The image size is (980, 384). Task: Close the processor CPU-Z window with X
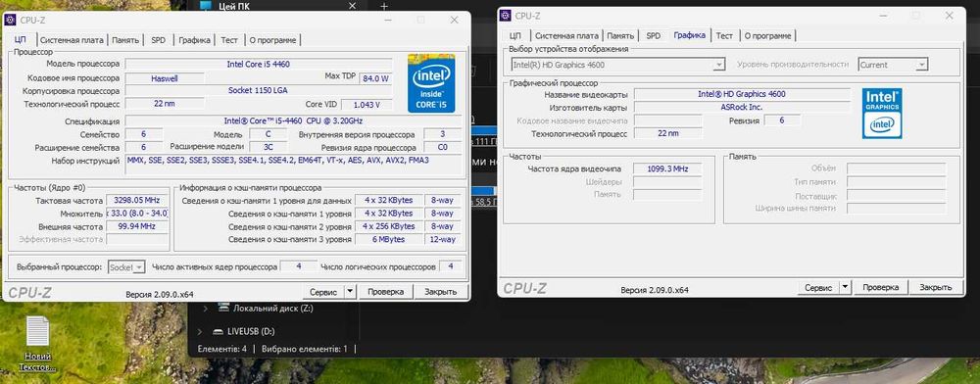tap(455, 20)
